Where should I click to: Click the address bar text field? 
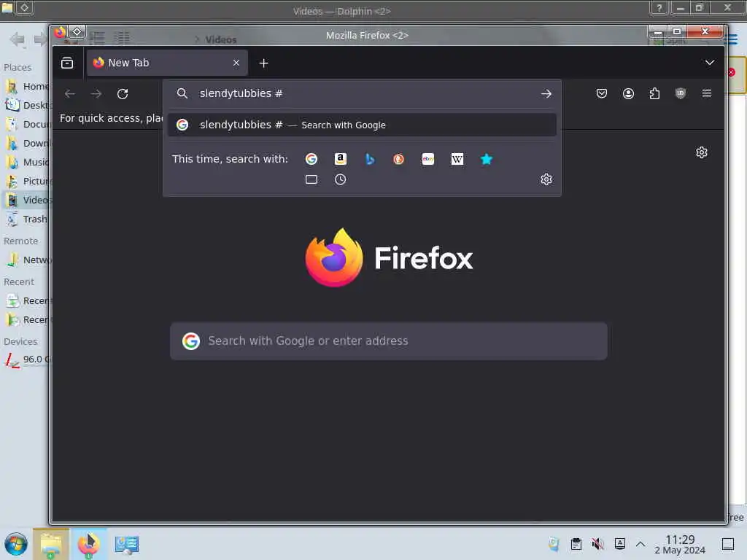pyautogui.click(x=362, y=94)
